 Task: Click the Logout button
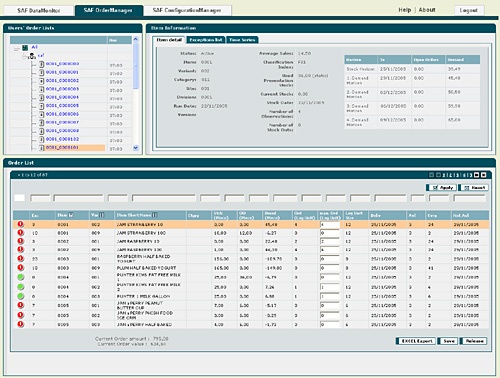pyautogui.click(x=469, y=10)
